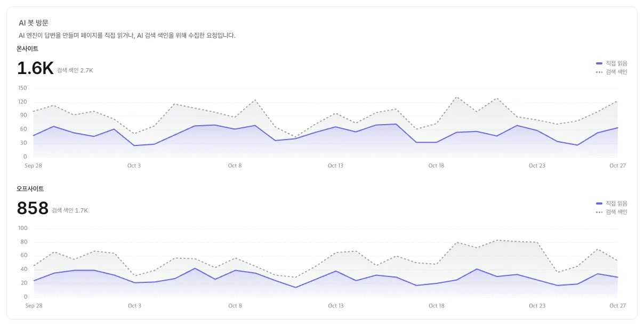Viewport: 644px width, 326px height.
Task: Click the AI 봇 방문 heading
Action: [x=34, y=23]
